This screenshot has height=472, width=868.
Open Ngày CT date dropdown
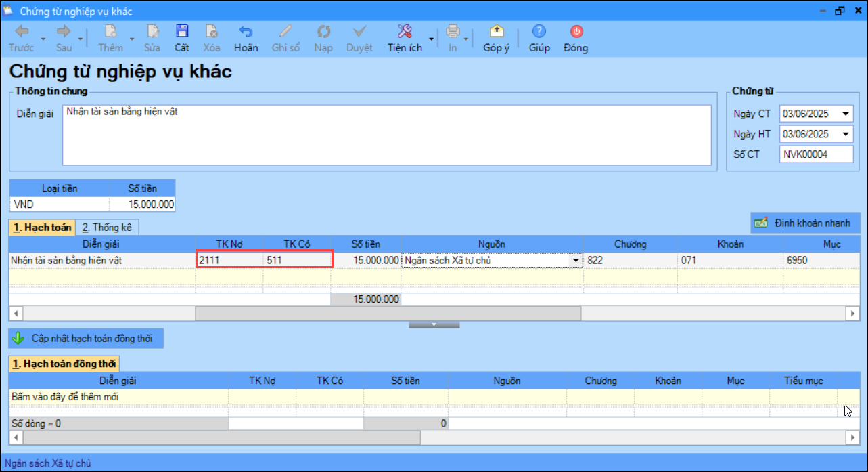846,114
